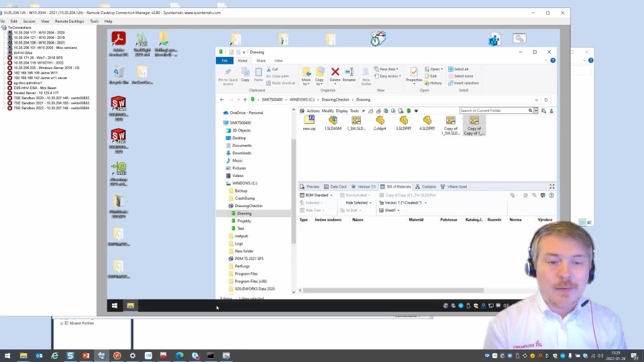Screen dimensions: 644x362
Task: Click Edit in the Open group
Action: tap(431, 76)
